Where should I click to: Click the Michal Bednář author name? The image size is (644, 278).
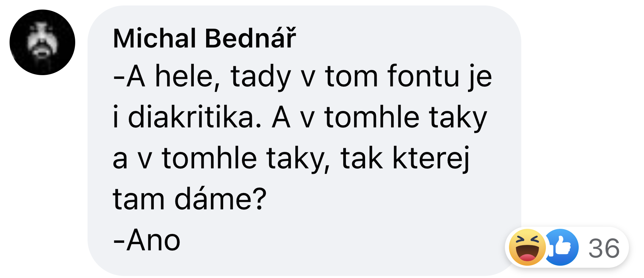[x=204, y=38]
